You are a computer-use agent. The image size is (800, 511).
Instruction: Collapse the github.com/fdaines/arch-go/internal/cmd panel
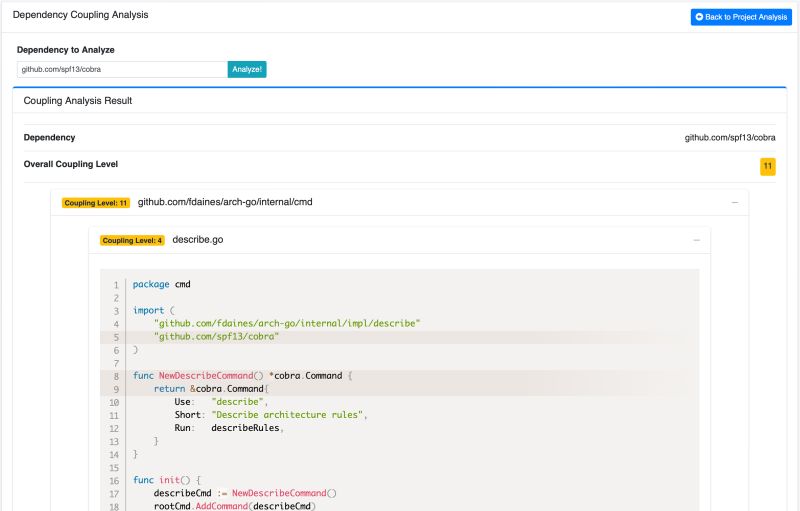click(x=735, y=202)
